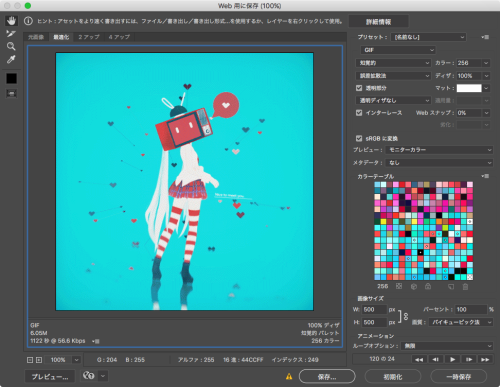Delete selected color trash icon

465,286
